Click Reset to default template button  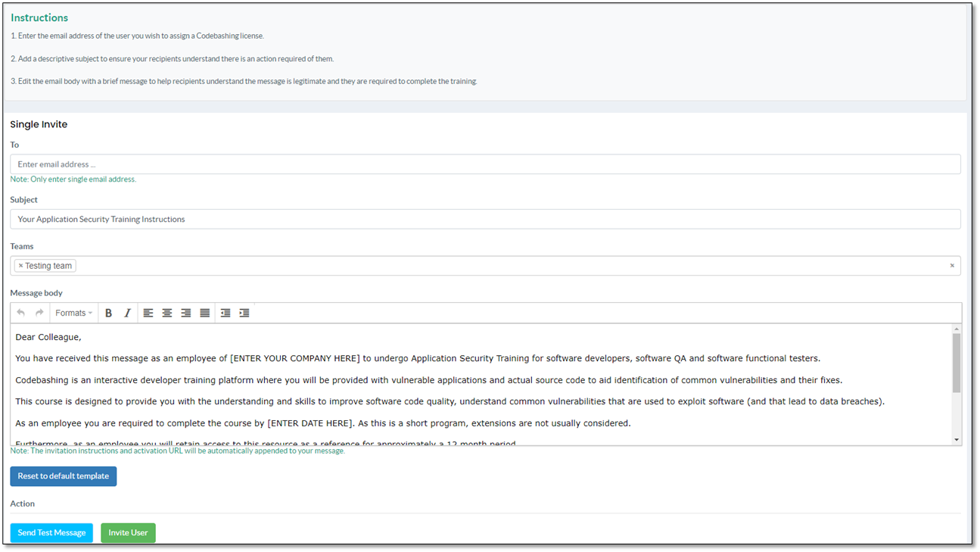64,476
